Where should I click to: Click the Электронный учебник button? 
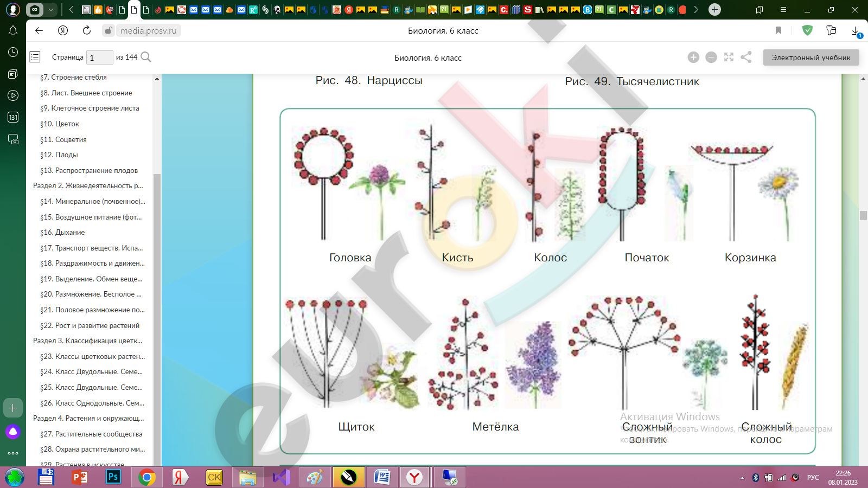811,57
